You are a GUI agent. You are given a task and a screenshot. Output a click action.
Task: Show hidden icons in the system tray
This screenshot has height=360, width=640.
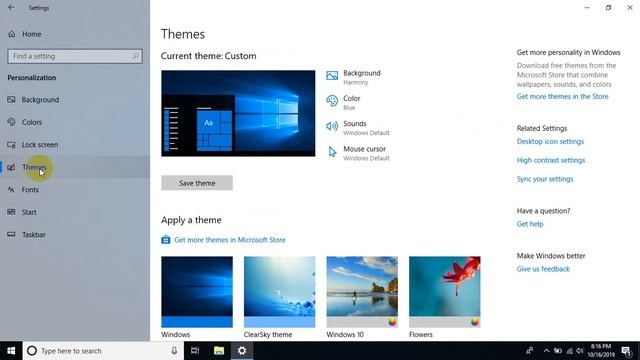(546, 351)
